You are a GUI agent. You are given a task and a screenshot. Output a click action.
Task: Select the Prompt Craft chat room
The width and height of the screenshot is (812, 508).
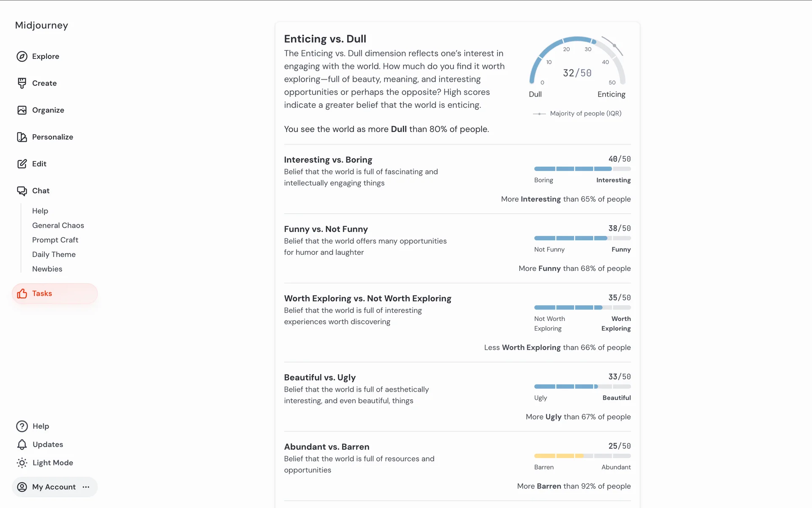(x=55, y=240)
